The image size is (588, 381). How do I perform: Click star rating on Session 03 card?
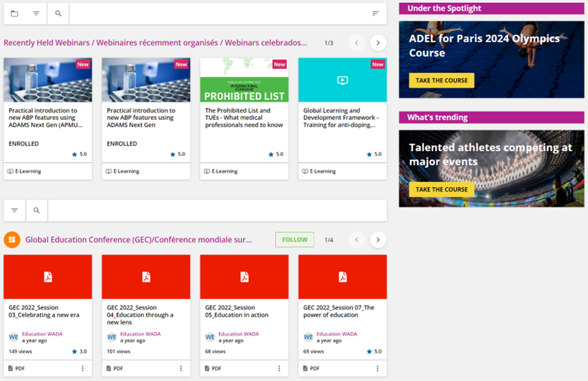pyautogui.click(x=79, y=352)
